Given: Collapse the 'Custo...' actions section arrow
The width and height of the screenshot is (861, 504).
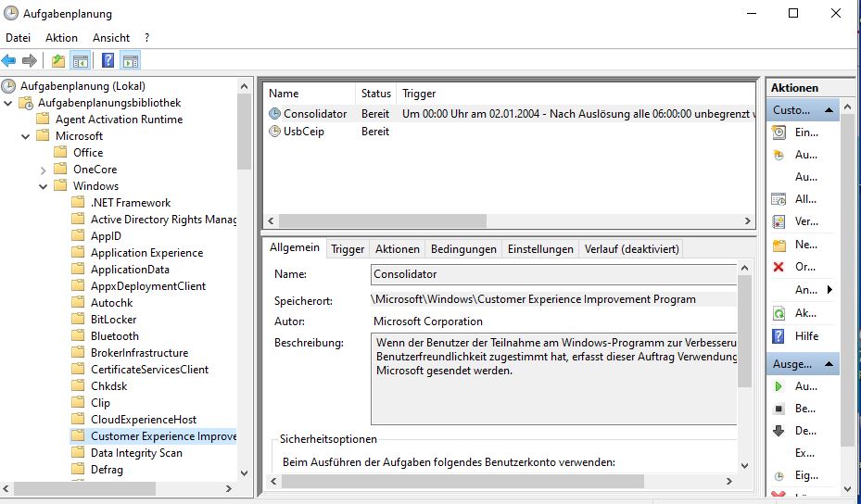Looking at the screenshot, I should 829,110.
